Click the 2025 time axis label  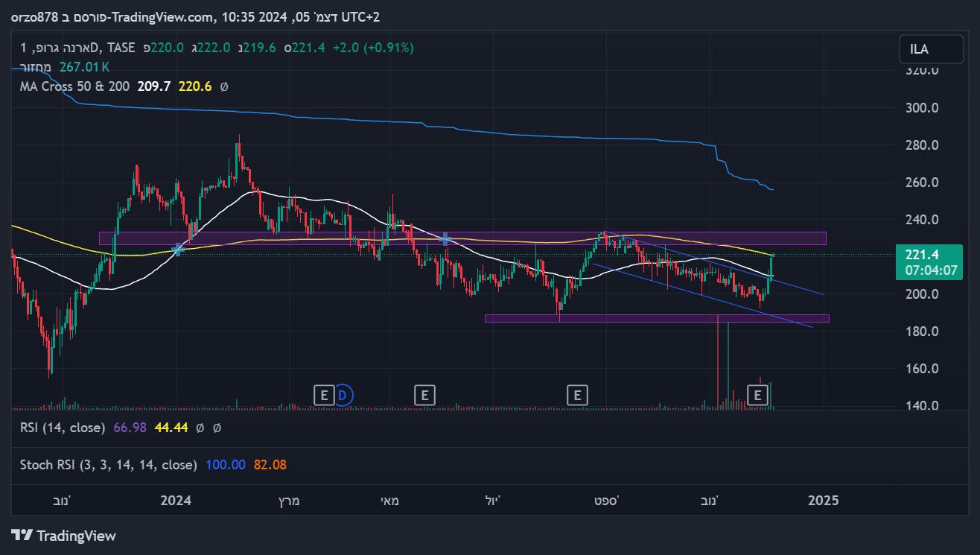tap(823, 501)
